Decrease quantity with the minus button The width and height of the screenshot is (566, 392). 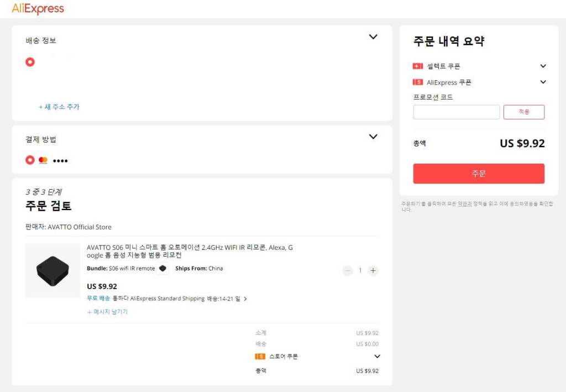pos(348,270)
